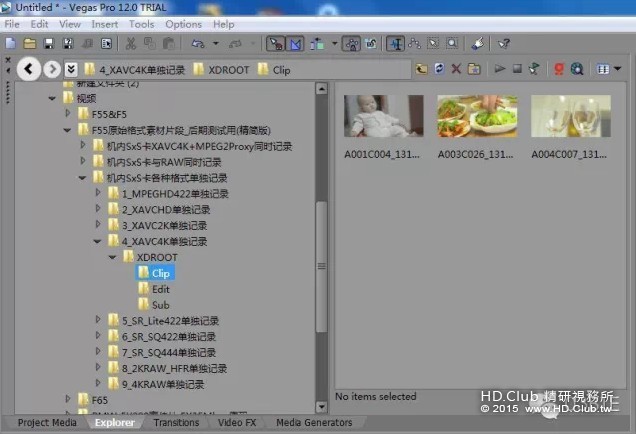Click the red X Delete icon
Image resolution: width=636 pixels, height=434 pixels.
(456, 69)
